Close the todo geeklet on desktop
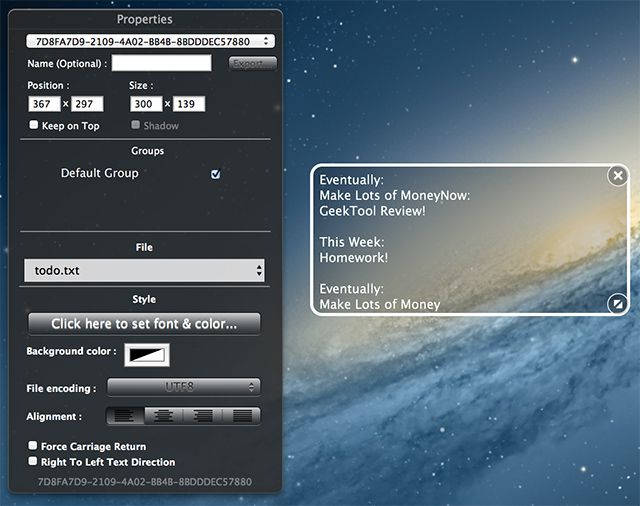Viewport: 640px width, 506px height. (618, 175)
